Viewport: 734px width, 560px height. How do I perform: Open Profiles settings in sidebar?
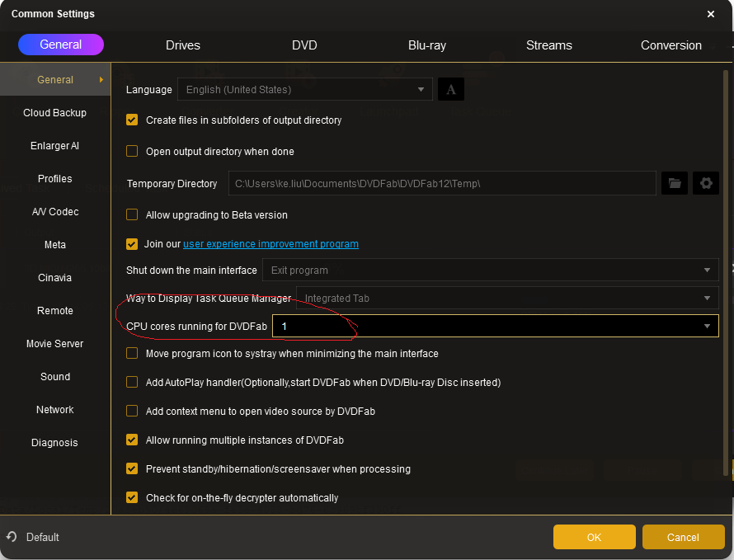[x=55, y=179]
